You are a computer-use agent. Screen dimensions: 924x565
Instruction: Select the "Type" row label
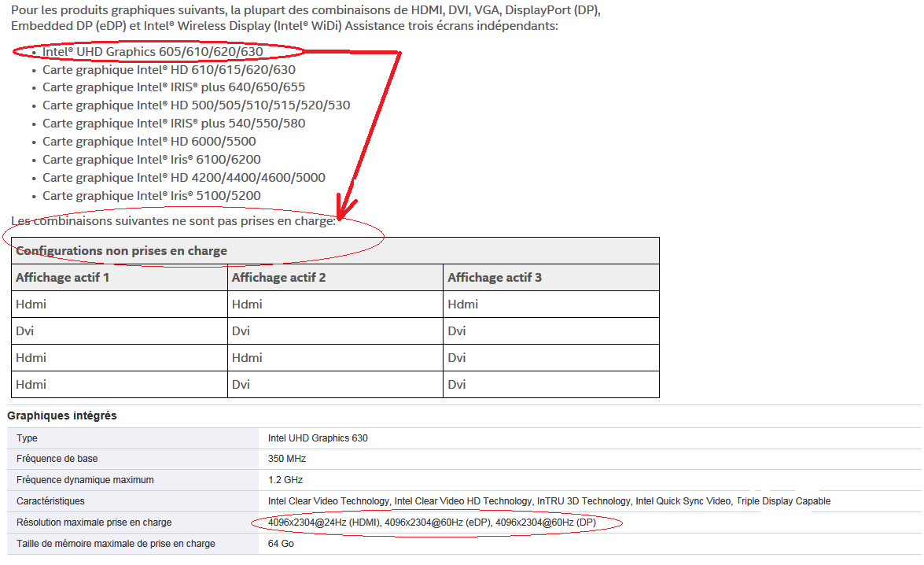pos(27,438)
